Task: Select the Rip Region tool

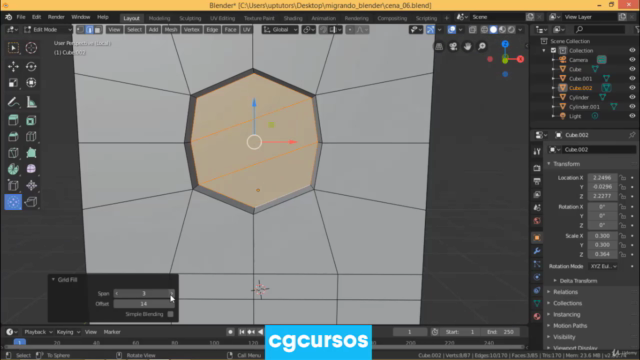Action: [31, 202]
